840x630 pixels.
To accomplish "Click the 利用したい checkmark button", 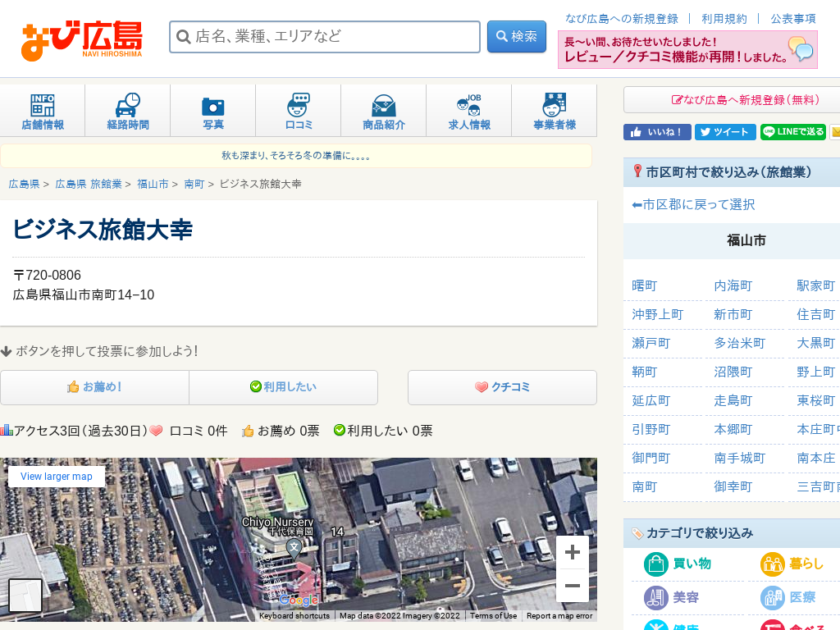I will 283,387.
